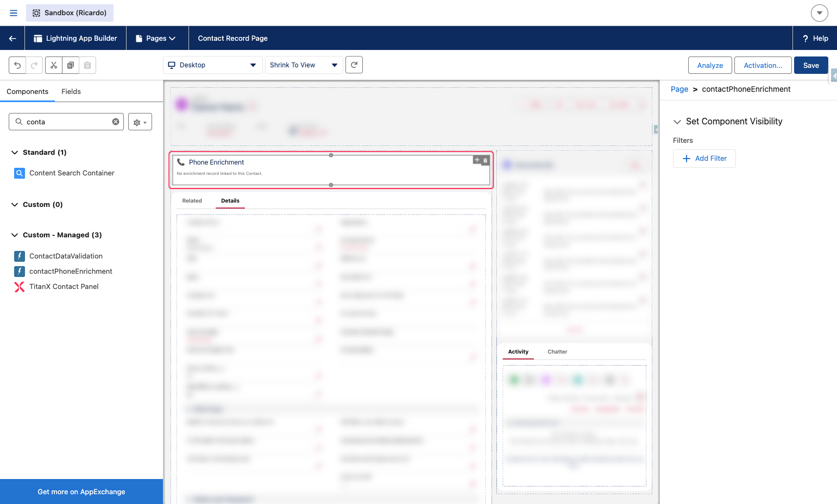The image size is (837, 504).
Task: Clear the component search text
Action: [116, 122]
